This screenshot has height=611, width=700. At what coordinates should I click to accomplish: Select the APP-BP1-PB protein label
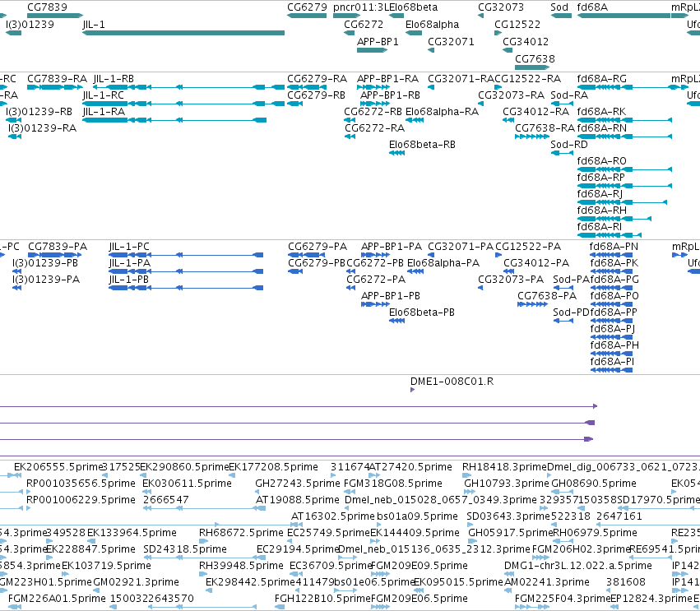391,296
